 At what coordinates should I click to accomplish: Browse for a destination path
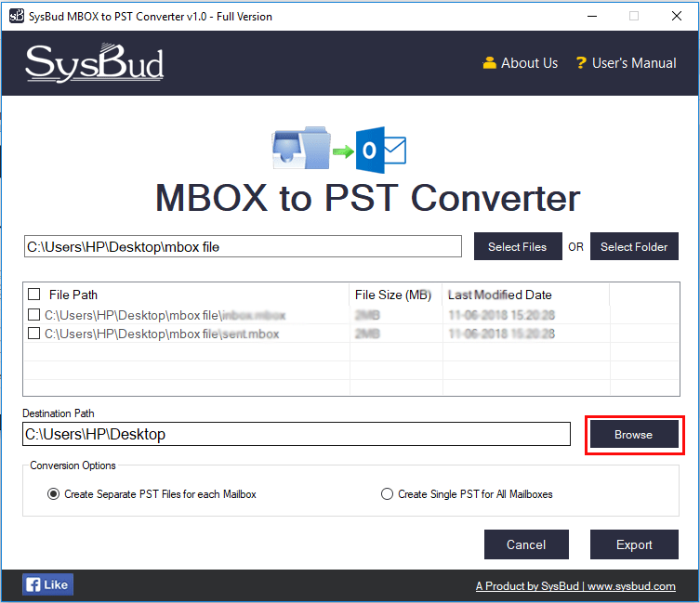coord(634,434)
